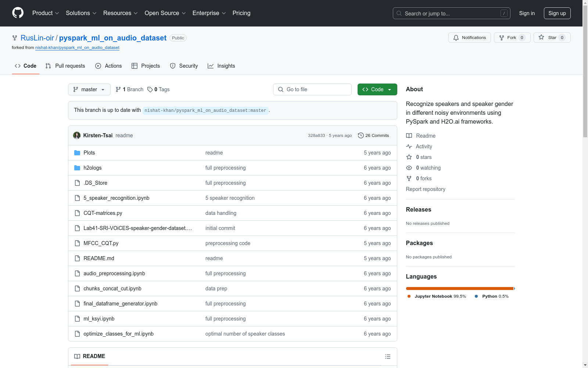588x368 pixels.
Task: Click the search magnifier icon in header
Action: (399, 13)
